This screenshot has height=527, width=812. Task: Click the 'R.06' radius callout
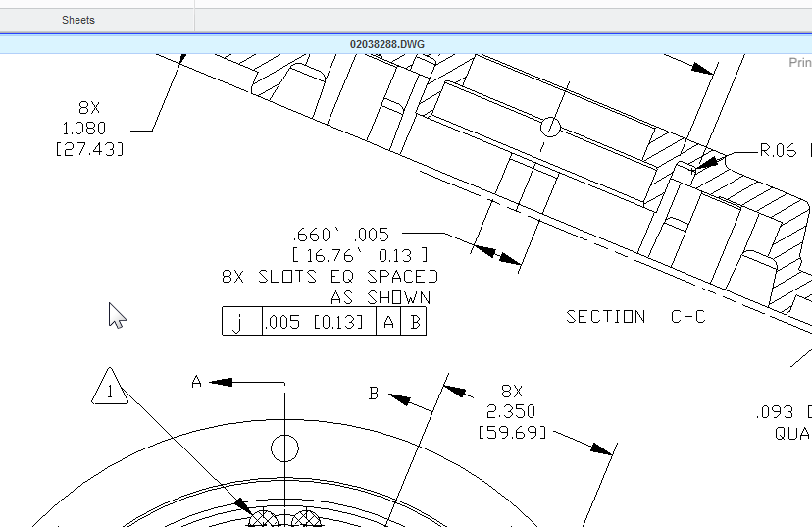pos(778,151)
